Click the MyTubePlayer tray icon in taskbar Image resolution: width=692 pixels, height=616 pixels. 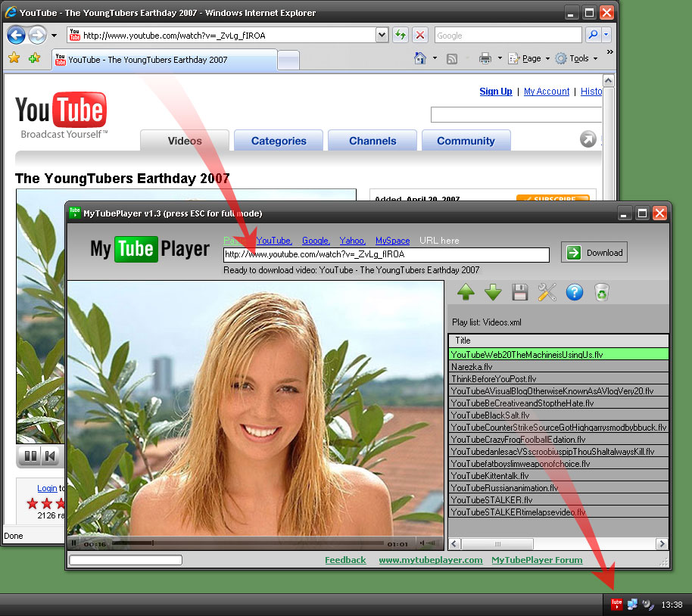(x=616, y=604)
